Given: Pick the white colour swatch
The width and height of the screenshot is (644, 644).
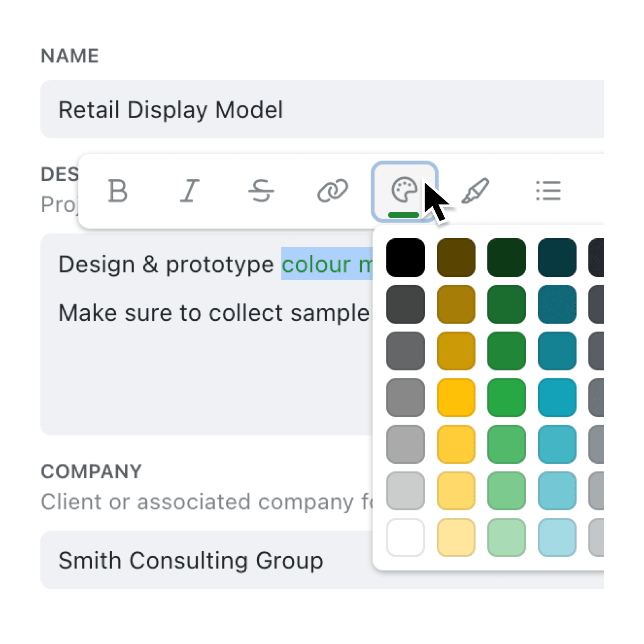Looking at the screenshot, I should tap(405, 537).
